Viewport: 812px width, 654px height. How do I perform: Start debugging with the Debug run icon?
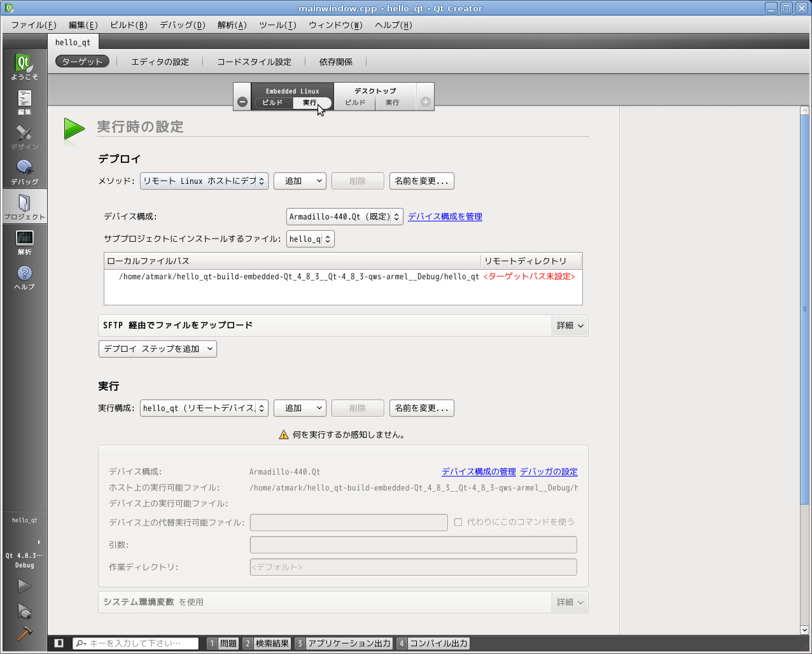tap(24, 611)
